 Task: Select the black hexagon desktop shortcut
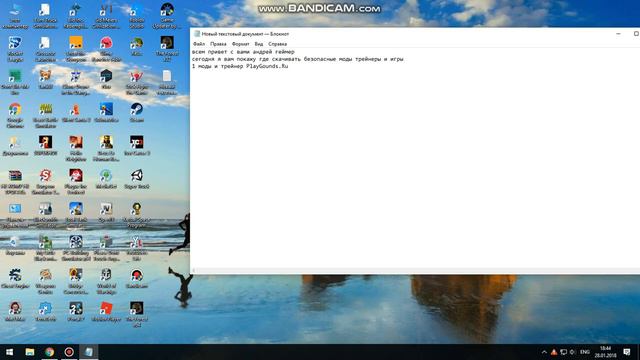pyautogui.click(x=106, y=80)
